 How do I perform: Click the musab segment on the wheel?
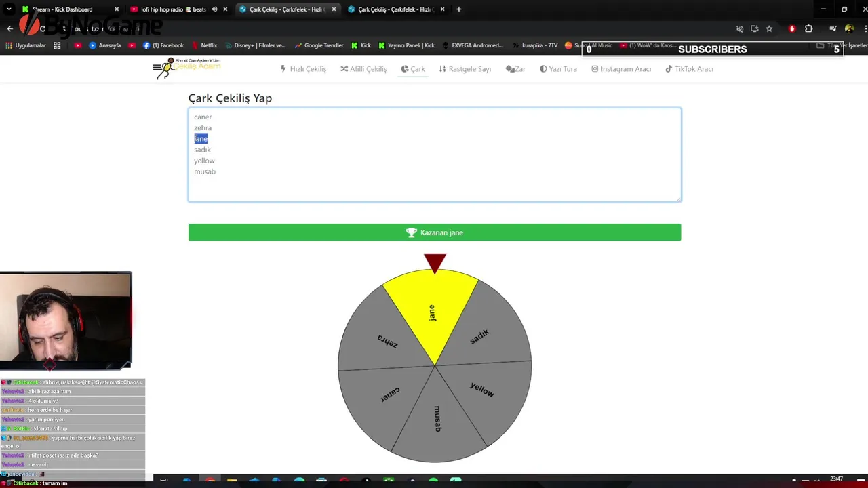[x=437, y=420]
